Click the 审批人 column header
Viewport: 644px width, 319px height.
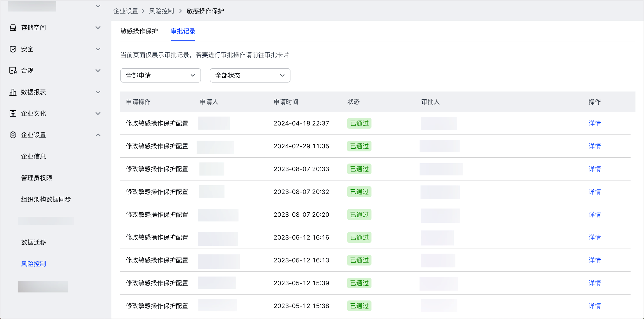pyautogui.click(x=430, y=102)
